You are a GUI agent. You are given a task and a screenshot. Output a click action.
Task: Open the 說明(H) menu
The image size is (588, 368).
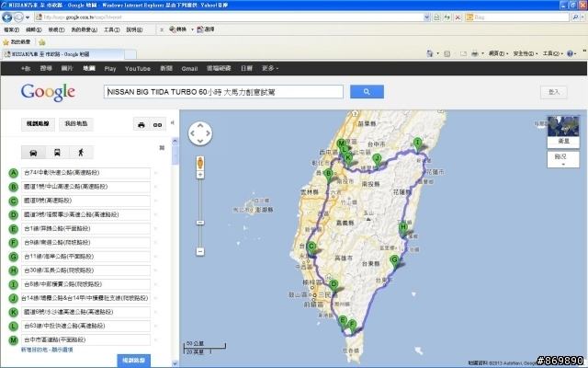(134, 29)
